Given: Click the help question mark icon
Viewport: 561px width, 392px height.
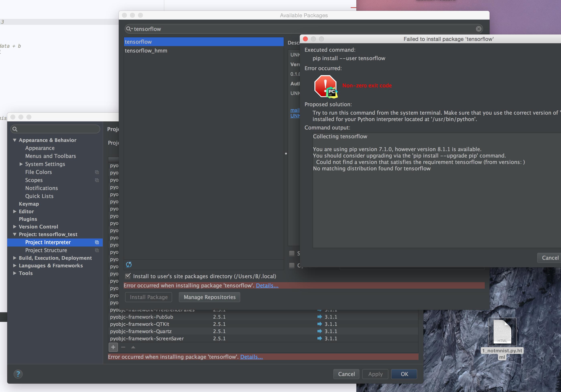Looking at the screenshot, I should click(x=18, y=374).
